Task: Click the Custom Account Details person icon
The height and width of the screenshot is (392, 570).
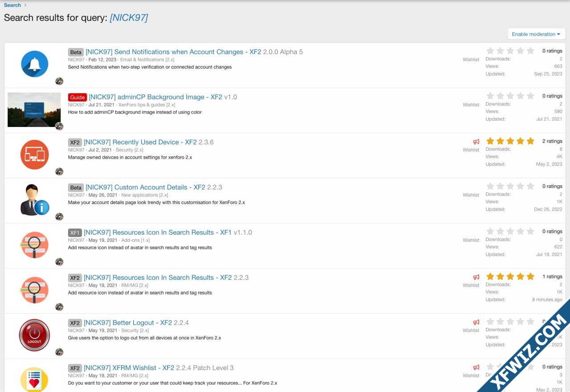Action: (x=34, y=200)
